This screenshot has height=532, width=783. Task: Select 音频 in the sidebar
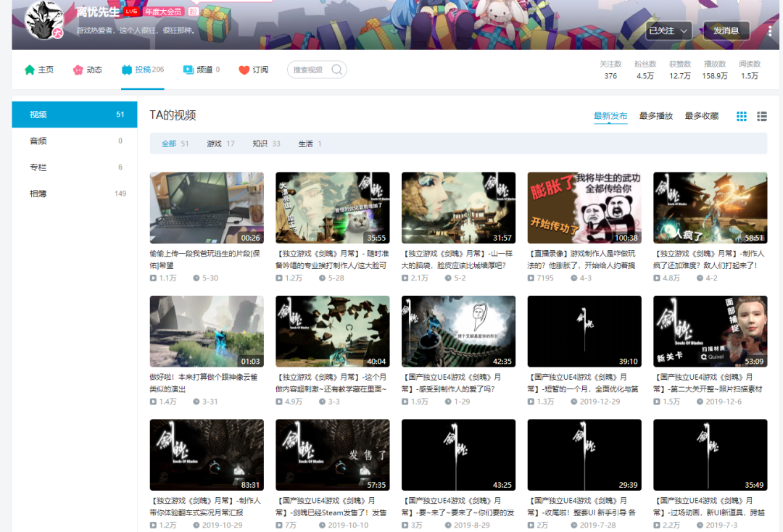point(75,141)
